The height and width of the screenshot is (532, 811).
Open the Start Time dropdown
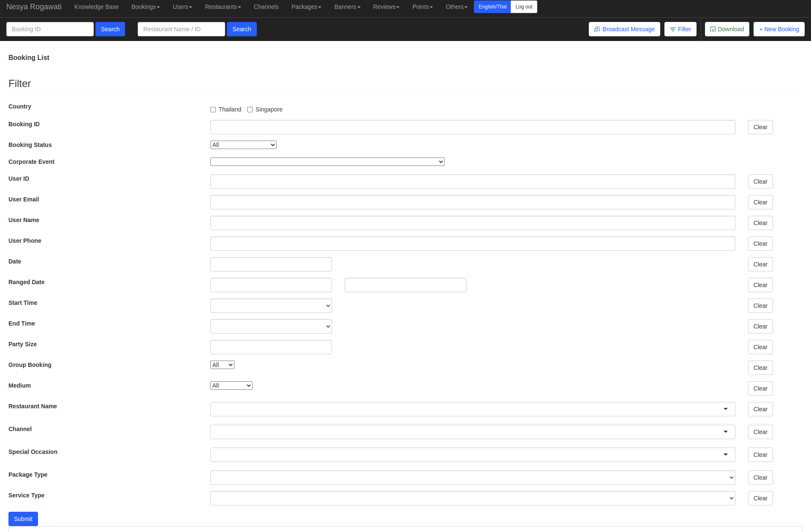(x=271, y=306)
